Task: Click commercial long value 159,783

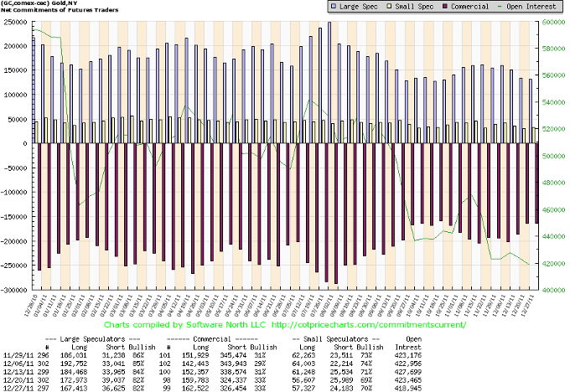Action: 195,380
